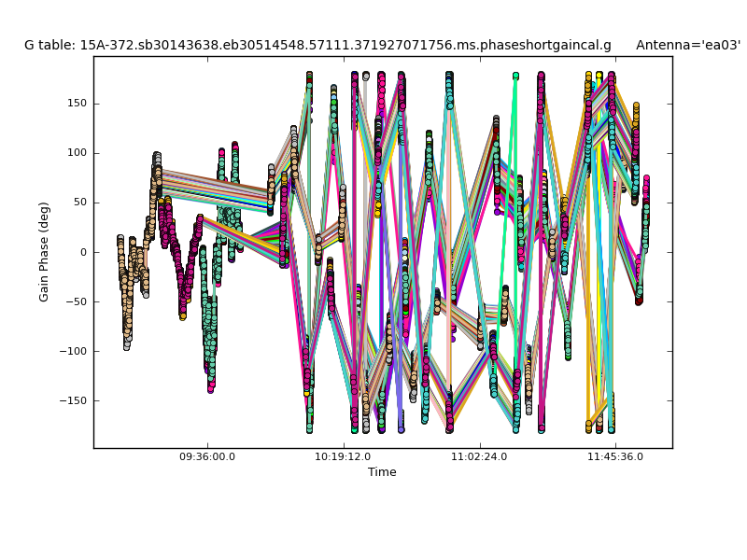Click the G table plot title text
Screen dimensions: 747x560
pyautogui.click(x=317, y=45)
